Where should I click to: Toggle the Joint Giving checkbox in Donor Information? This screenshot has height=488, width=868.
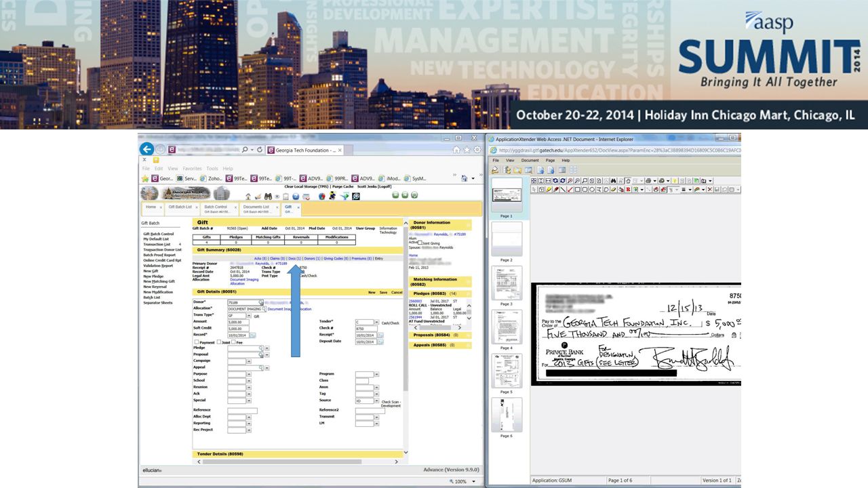tap(420, 243)
